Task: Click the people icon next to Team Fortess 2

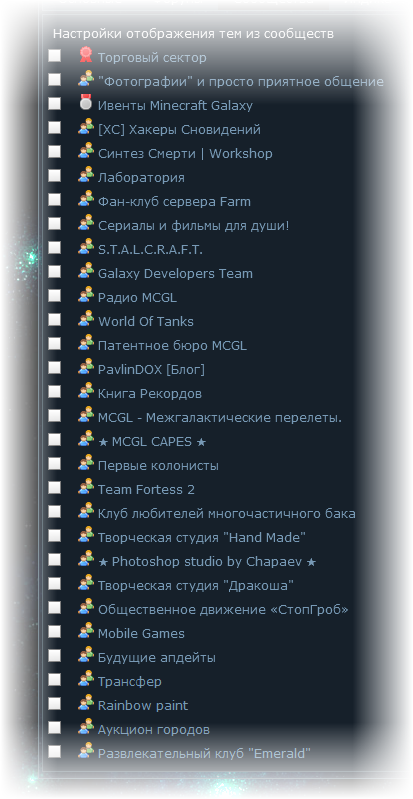Action: coord(86,487)
